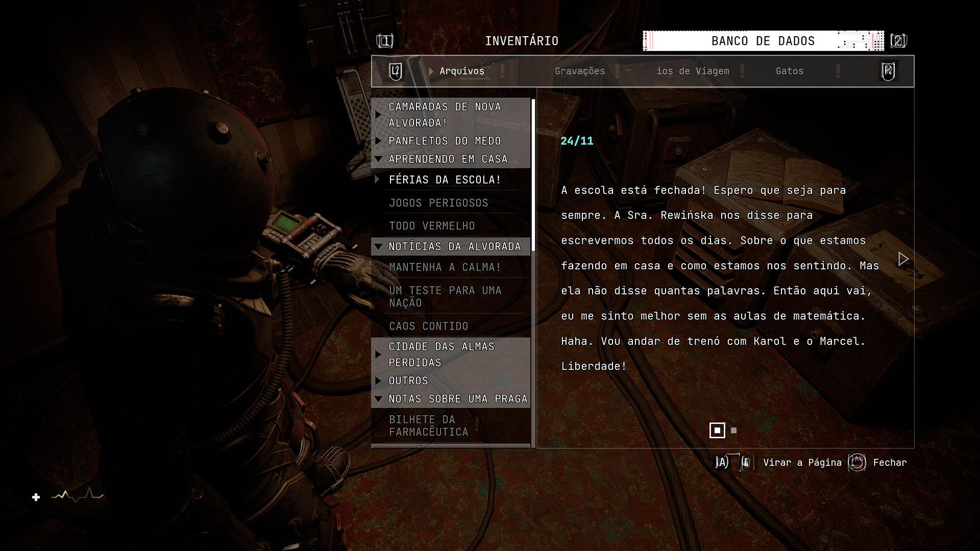This screenshot has width=980, height=551.
Task: Open the Jogos Perigosos entry
Action: 438,203
